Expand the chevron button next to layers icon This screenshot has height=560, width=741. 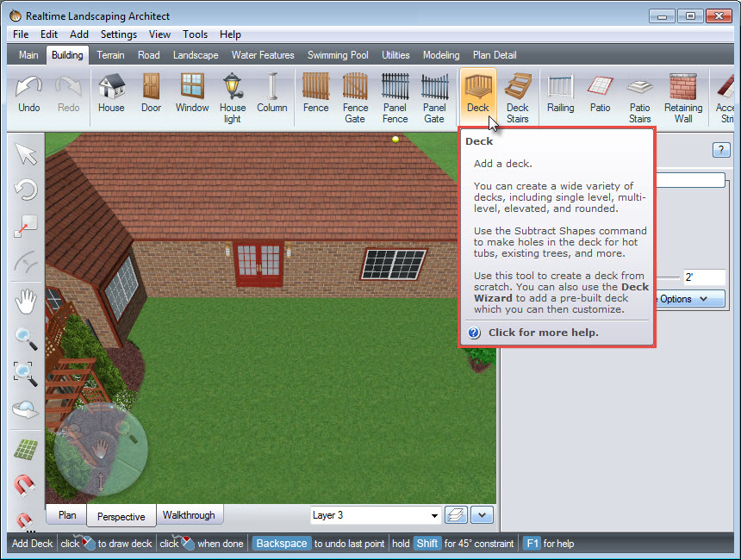482,515
